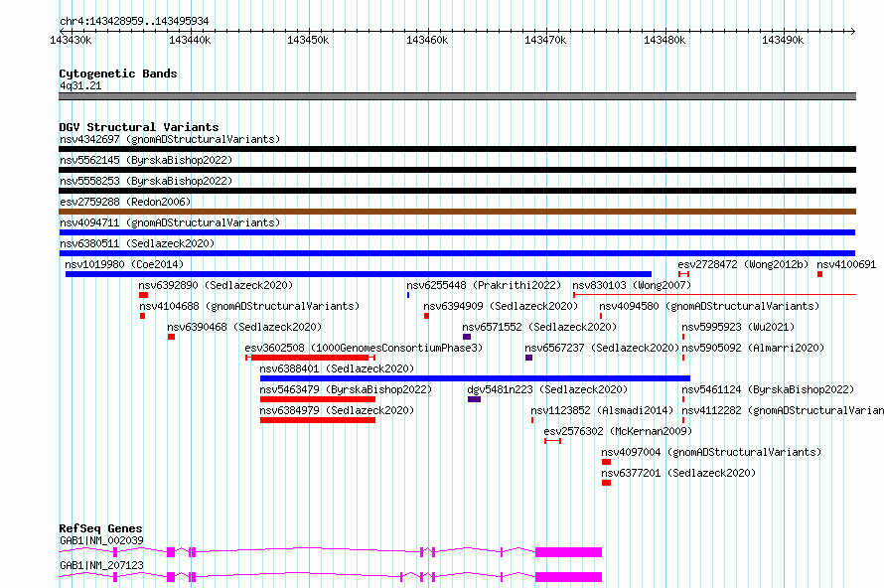Click the esv2576302 McKernan2009 red marker
The height and width of the screenshot is (588, 884).
(x=552, y=441)
